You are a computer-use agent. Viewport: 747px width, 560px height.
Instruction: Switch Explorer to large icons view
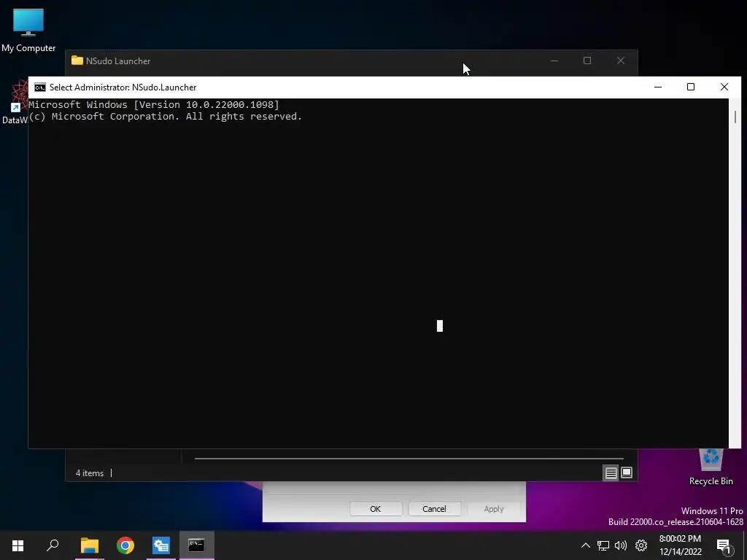tap(627, 472)
